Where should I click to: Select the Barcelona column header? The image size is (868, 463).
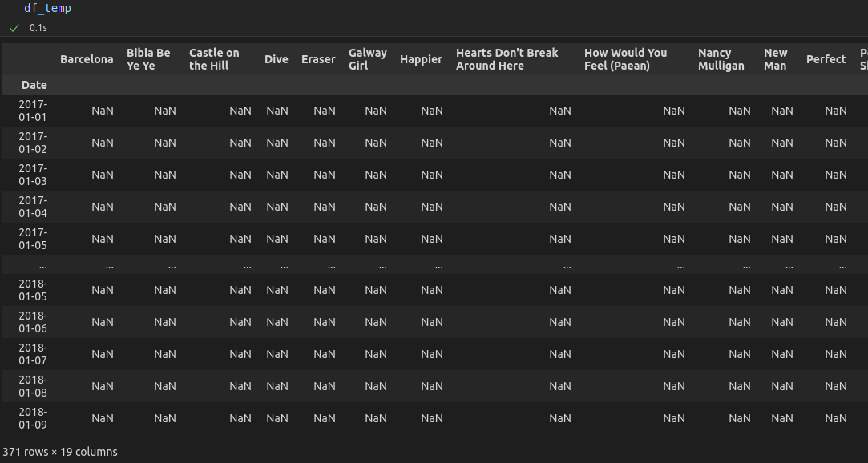click(87, 59)
